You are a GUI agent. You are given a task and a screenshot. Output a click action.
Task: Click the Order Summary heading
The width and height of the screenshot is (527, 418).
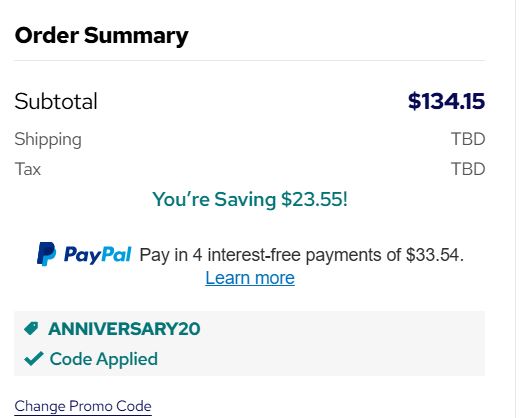click(102, 35)
